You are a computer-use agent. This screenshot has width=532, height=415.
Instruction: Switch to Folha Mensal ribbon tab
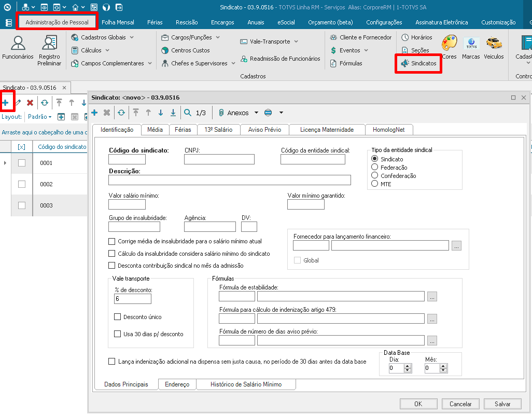(118, 22)
